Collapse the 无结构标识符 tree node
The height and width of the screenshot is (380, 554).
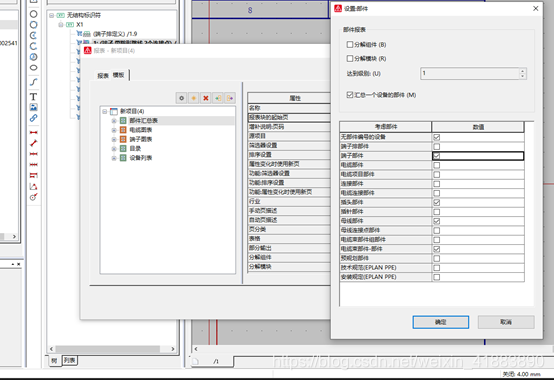pos(52,15)
